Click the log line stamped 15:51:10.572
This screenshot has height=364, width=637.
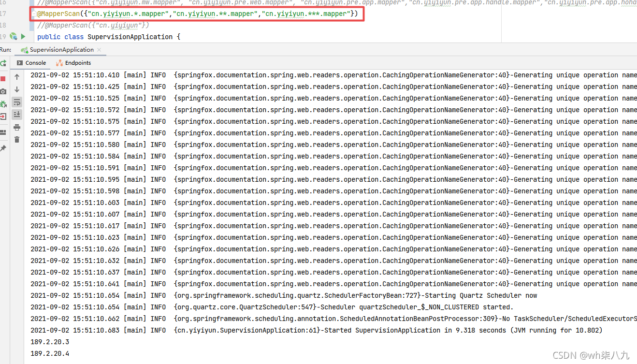333,110
